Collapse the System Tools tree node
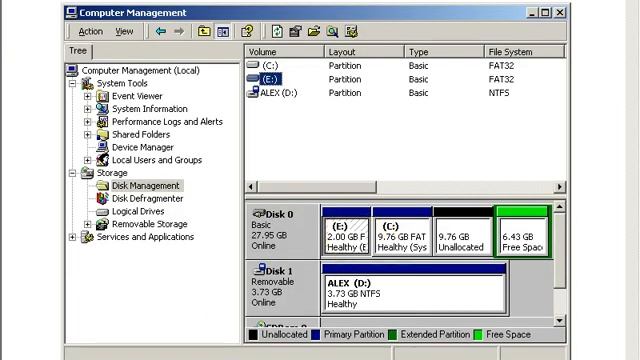Image resolution: width=640 pixels, height=360 pixels. (73, 84)
